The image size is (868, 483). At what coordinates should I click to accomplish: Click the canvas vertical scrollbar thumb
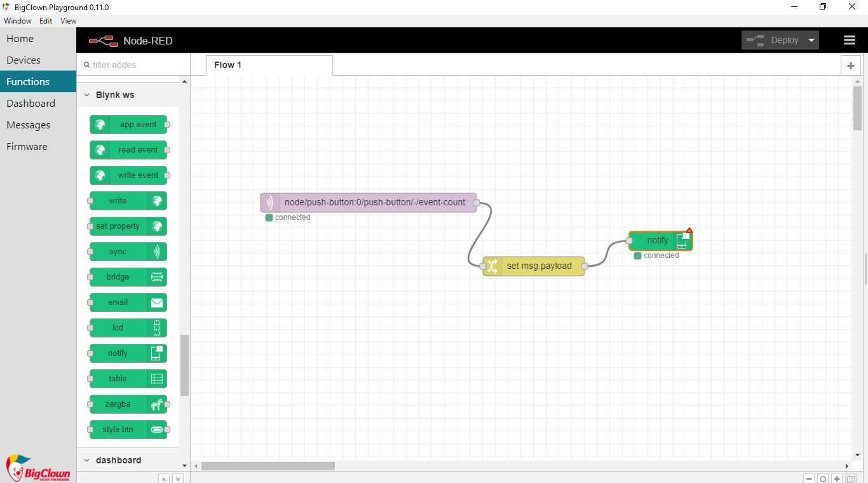857,108
